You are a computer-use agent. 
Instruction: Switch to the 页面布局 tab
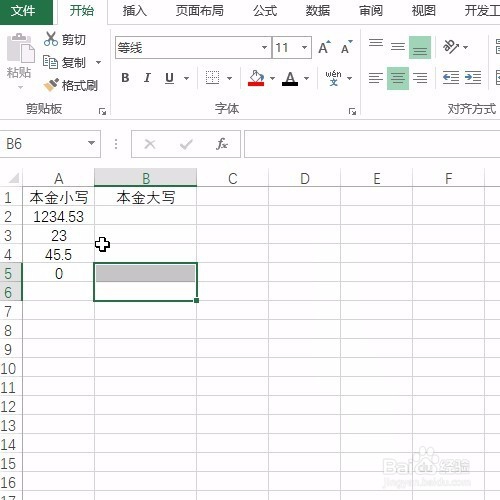coord(199,11)
